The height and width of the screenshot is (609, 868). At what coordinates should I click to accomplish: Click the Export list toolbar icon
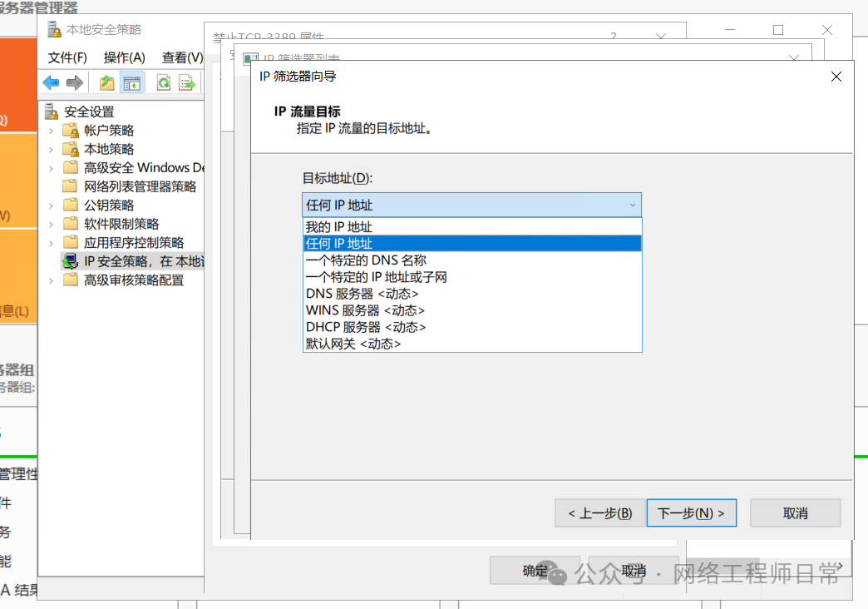[188, 82]
